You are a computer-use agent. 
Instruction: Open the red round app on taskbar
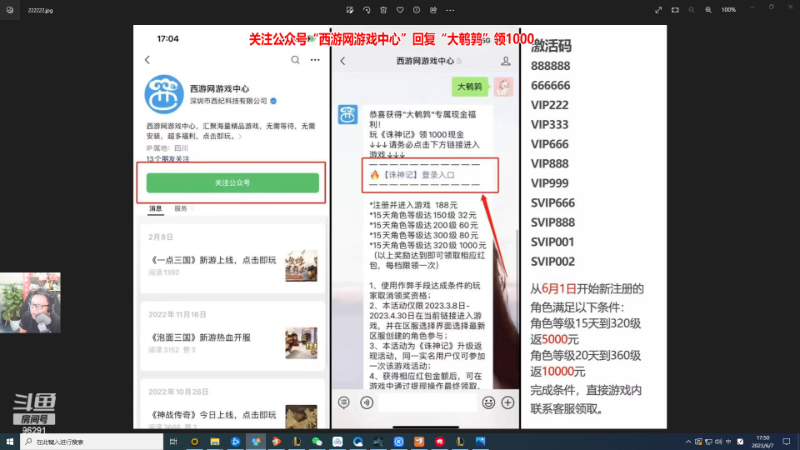coord(440,442)
